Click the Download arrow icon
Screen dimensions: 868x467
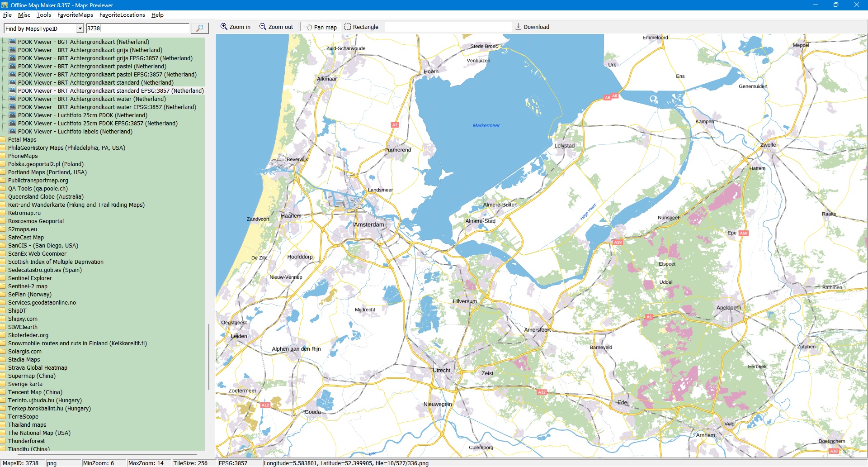pos(518,27)
